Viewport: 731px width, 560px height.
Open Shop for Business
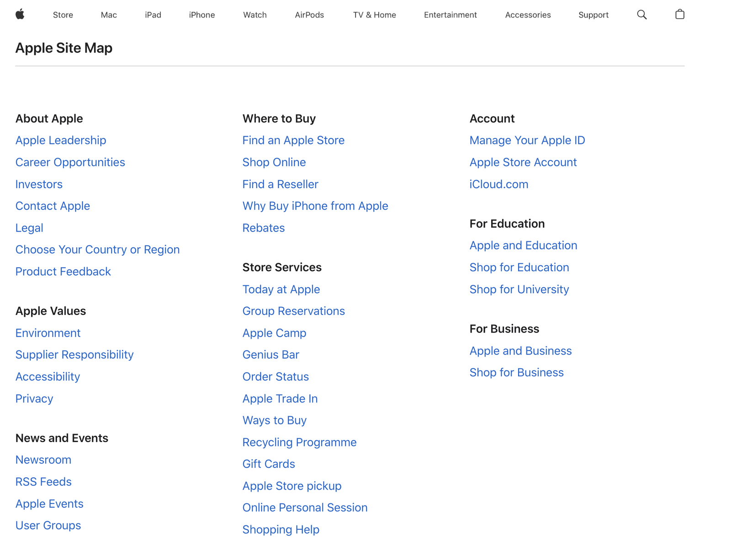517,372
